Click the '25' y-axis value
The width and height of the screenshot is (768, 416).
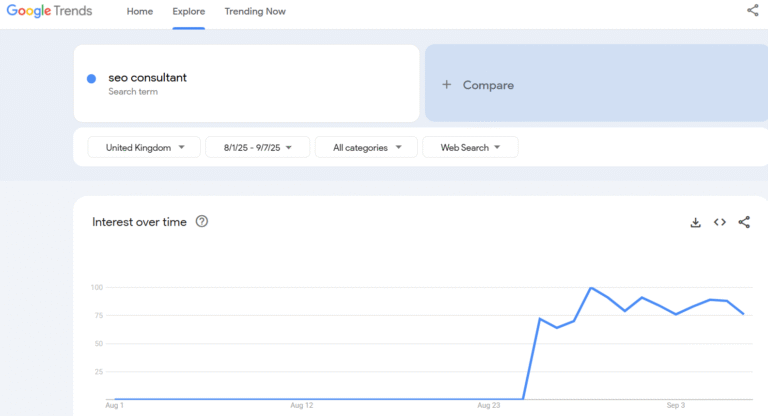pyautogui.click(x=99, y=372)
